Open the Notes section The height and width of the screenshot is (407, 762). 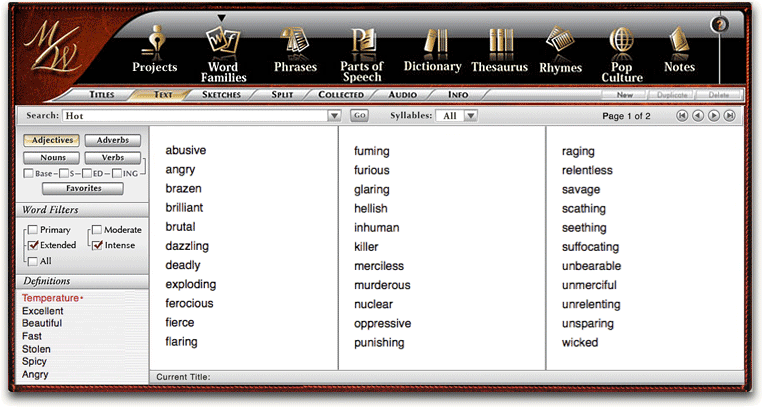[x=680, y=50]
